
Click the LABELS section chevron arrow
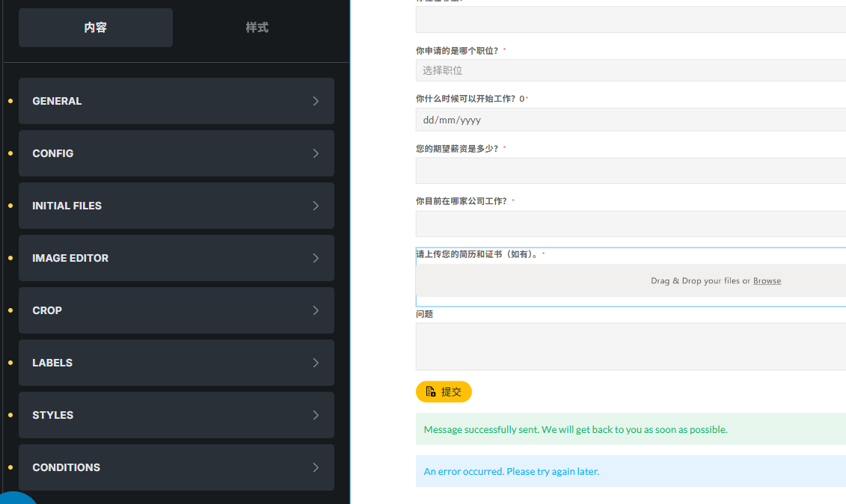tap(316, 363)
